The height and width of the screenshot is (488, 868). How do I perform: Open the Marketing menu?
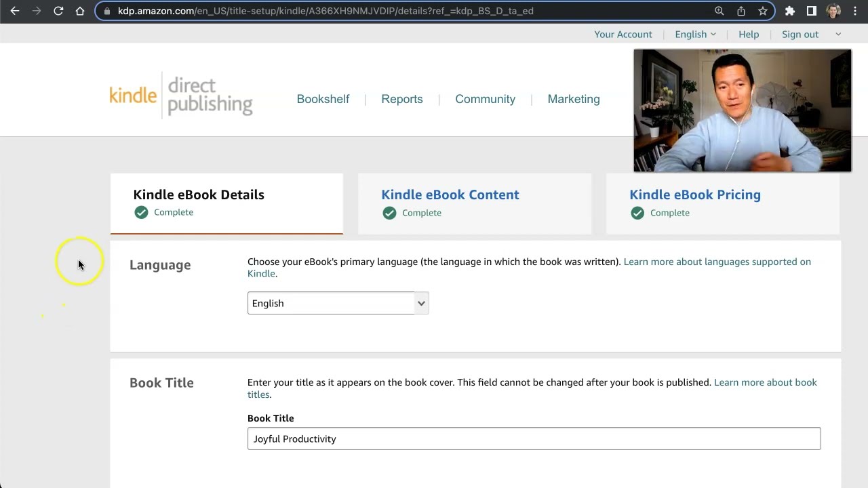[x=574, y=99]
